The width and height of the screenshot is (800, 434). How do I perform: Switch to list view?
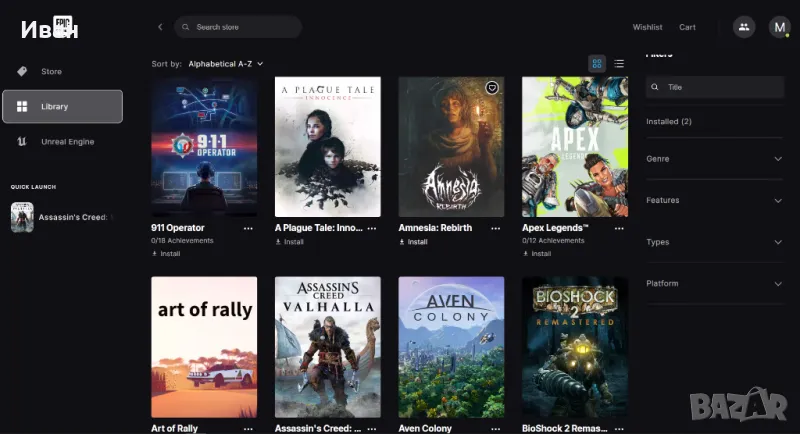point(619,64)
